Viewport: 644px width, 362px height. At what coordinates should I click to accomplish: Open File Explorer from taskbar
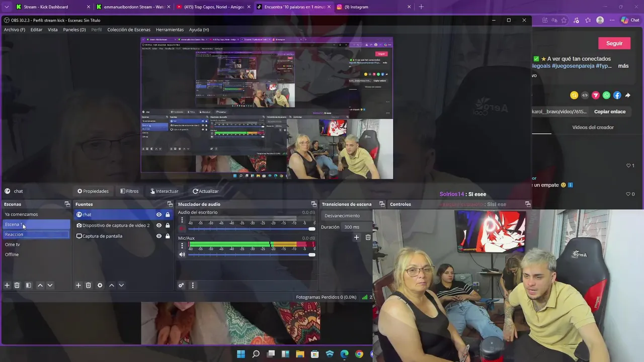click(300, 354)
